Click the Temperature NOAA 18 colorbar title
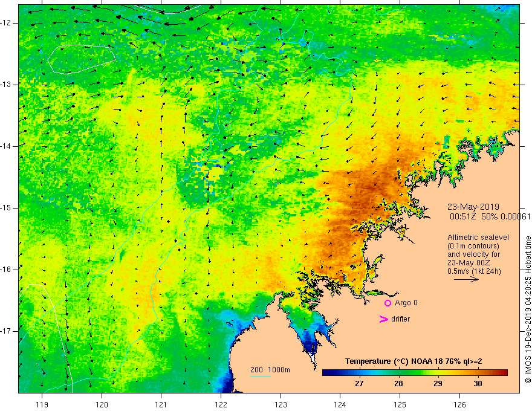The height and width of the screenshot is (411, 532). tap(414, 361)
